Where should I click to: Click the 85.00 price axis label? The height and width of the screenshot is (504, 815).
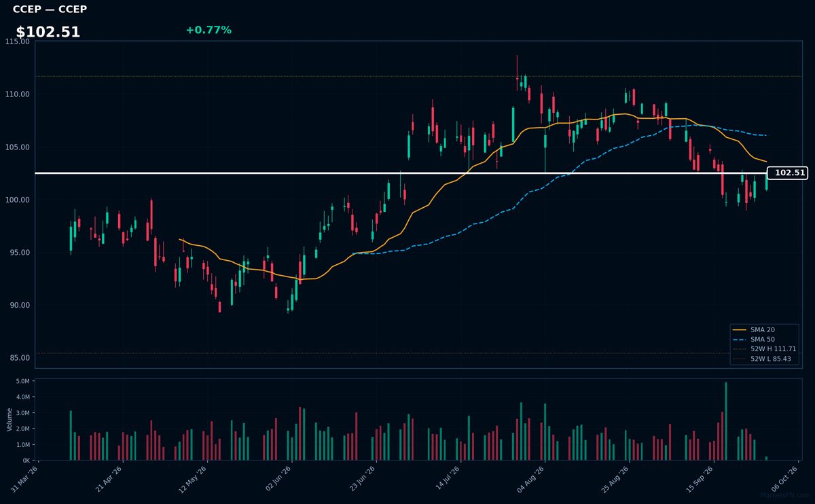[x=20, y=358]
